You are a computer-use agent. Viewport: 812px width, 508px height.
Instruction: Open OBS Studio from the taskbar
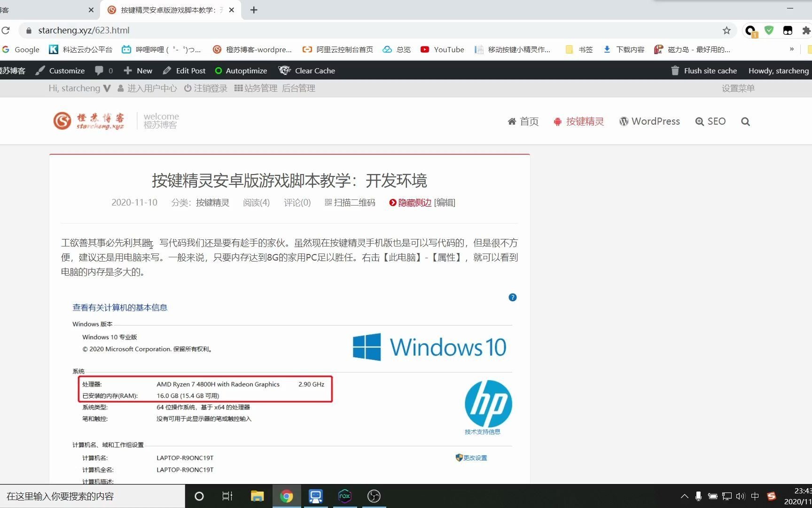(x=374, y=496)
